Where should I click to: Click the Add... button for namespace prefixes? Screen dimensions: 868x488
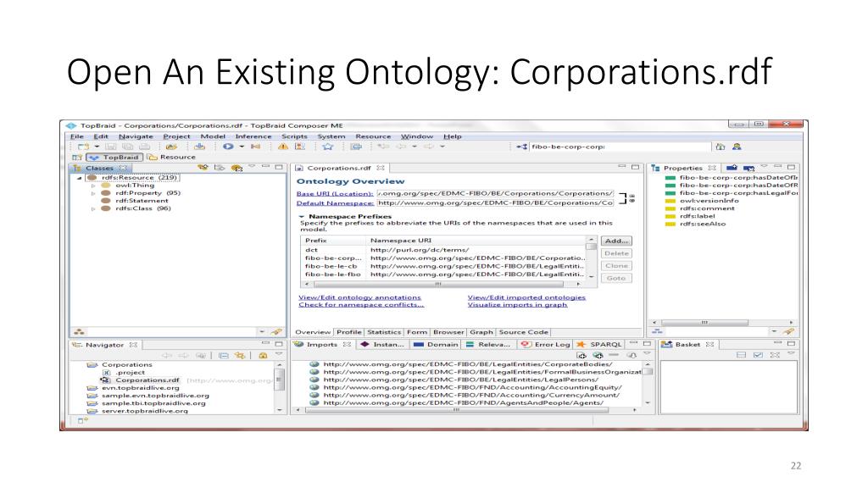616,241
